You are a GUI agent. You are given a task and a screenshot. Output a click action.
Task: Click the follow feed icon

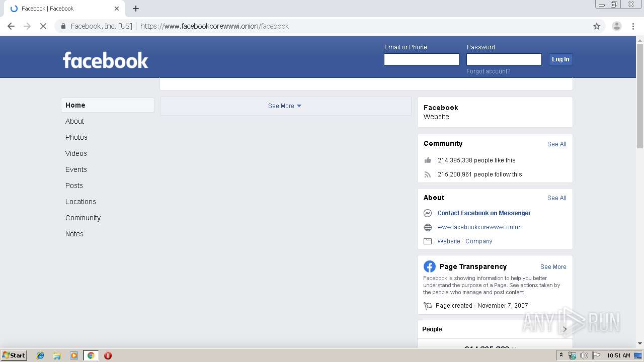point(428,174)
